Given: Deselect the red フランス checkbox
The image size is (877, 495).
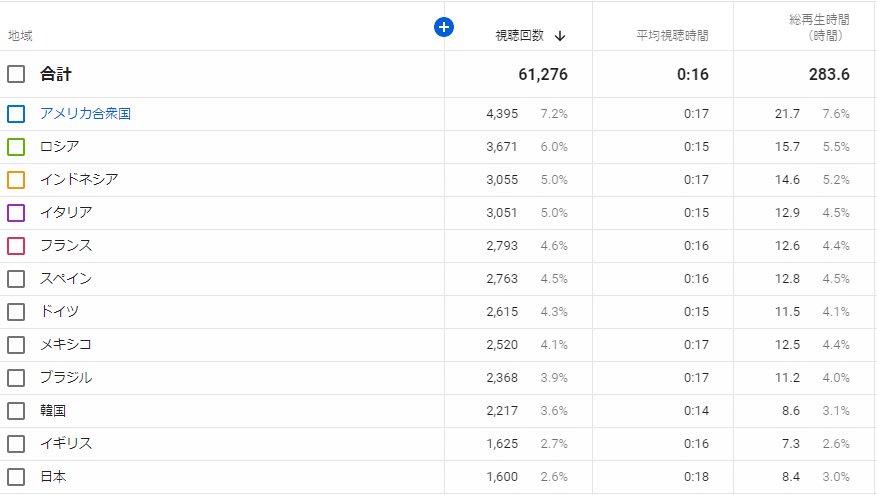Looking at the screenshot, I should point(16,246).
